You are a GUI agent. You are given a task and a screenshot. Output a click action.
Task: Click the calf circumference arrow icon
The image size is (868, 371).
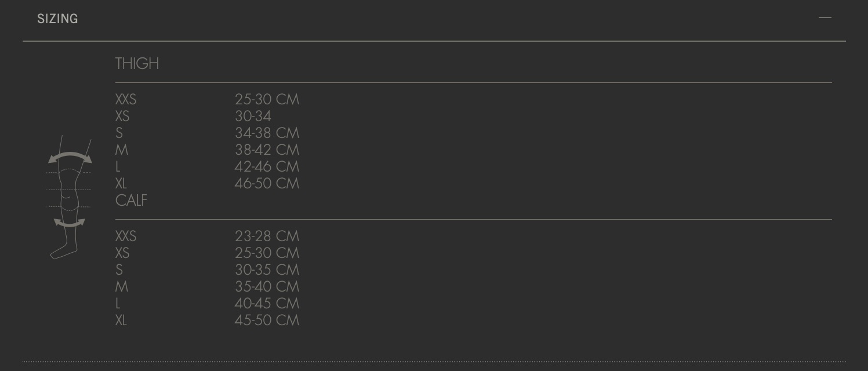tap(69, 223)
